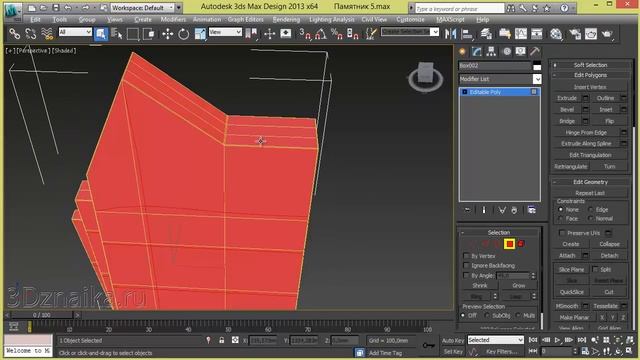Open the reference coordinate View dropdown
This screenshot has width=640, height=360.
pyautogui.click(x=225, y=32)
